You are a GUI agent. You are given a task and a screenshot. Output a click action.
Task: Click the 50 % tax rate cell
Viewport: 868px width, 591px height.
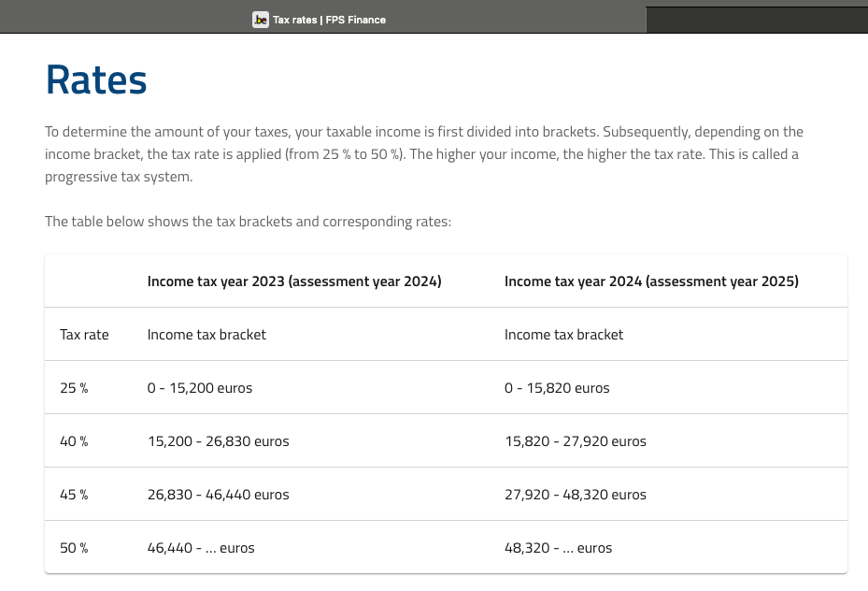(74, 548)
